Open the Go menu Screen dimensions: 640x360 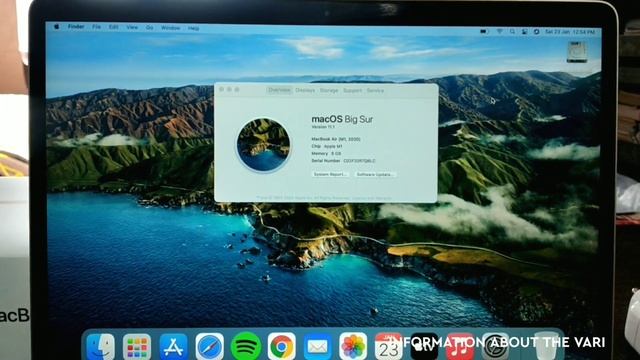(x=149, y=28)
